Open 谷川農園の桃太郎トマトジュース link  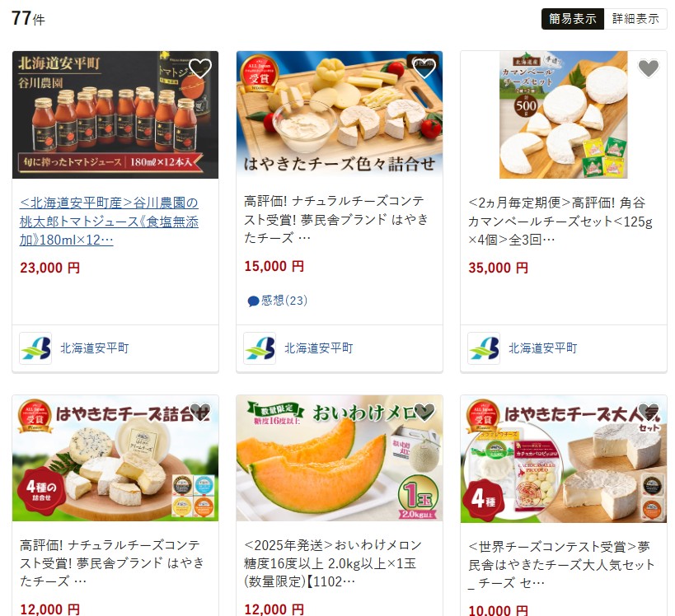pos(110,221)
